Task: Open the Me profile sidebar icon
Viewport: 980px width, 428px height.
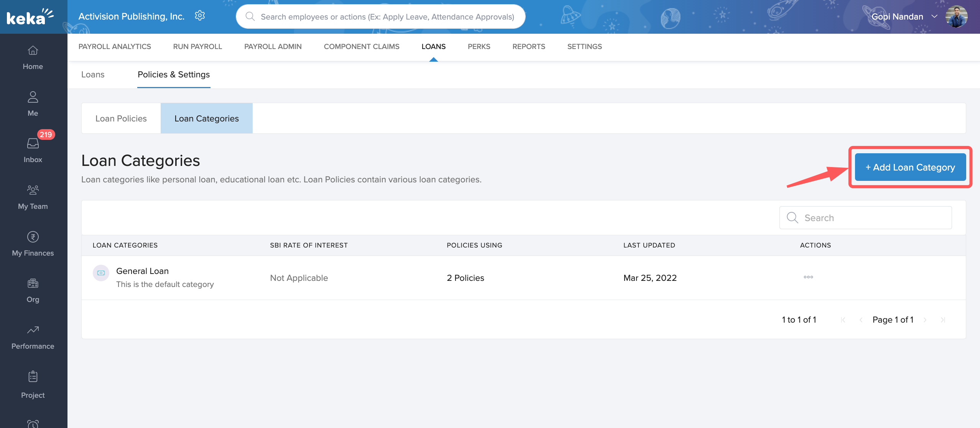Action: point(33,97)
